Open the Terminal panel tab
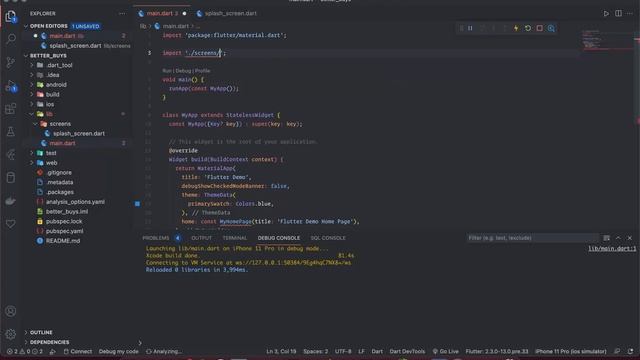Viewport: 640px width, 360px height. [235, 238]
